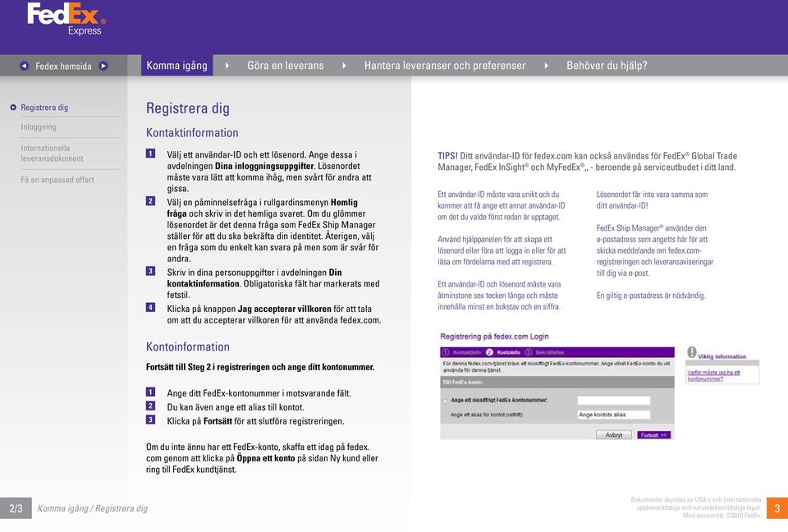Select the nine-digit FedEx account number radio button
The width and height of the screenshot is (788, 532).
click(445, 401)
